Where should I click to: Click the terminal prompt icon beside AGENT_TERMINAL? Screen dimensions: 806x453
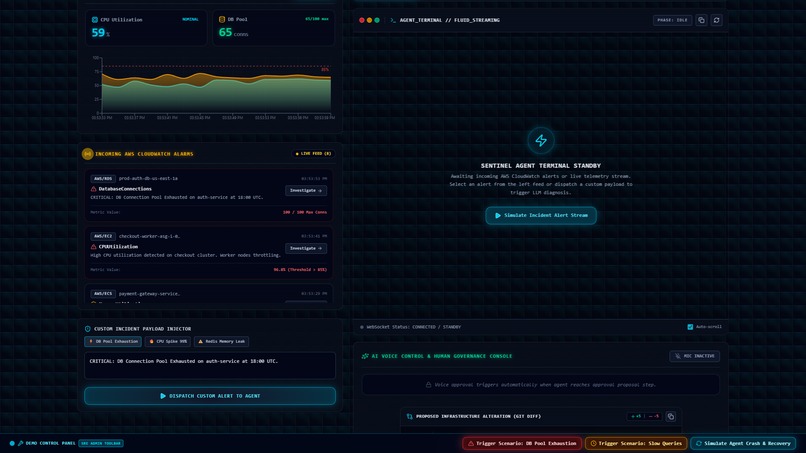393,20
